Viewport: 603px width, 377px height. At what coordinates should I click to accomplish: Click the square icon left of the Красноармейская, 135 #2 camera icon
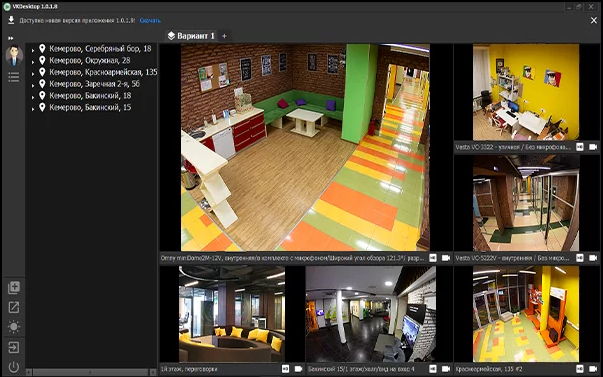coord(580,369)
